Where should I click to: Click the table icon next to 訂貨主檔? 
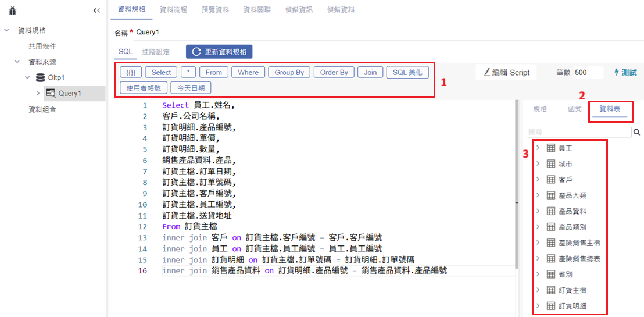(x=551, y=290)
